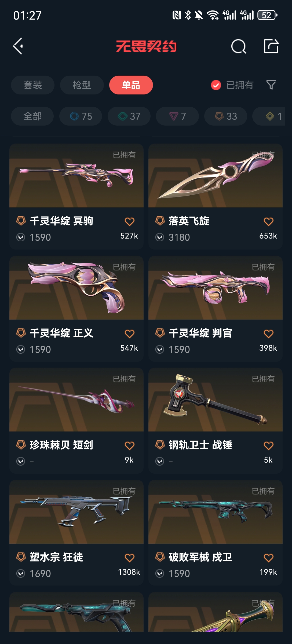The width and height of the screenshot is (292, 644).
Task: Switch to the 套装 tab
Action: (x=33, y=85)
